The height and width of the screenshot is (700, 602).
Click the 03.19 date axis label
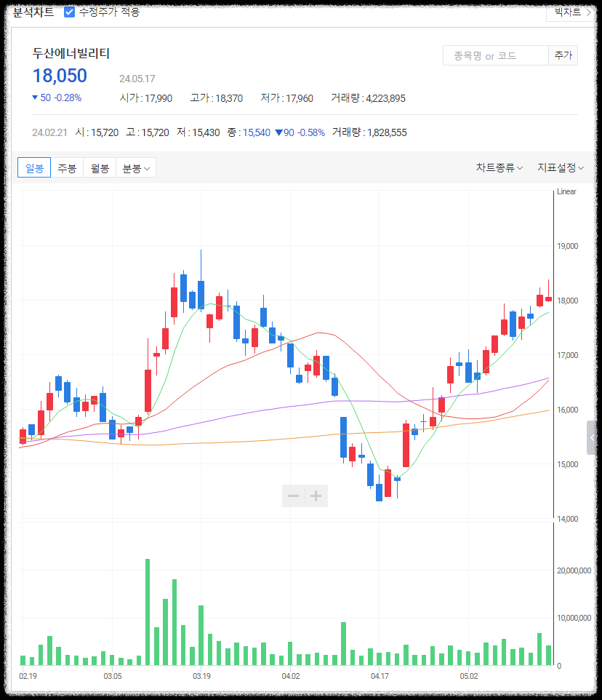[x=201, y=676]
